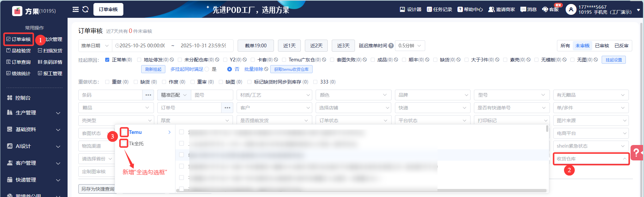Click the red question-mark floating help button
Screen dimensions: 644x197
tap(637, 153)
